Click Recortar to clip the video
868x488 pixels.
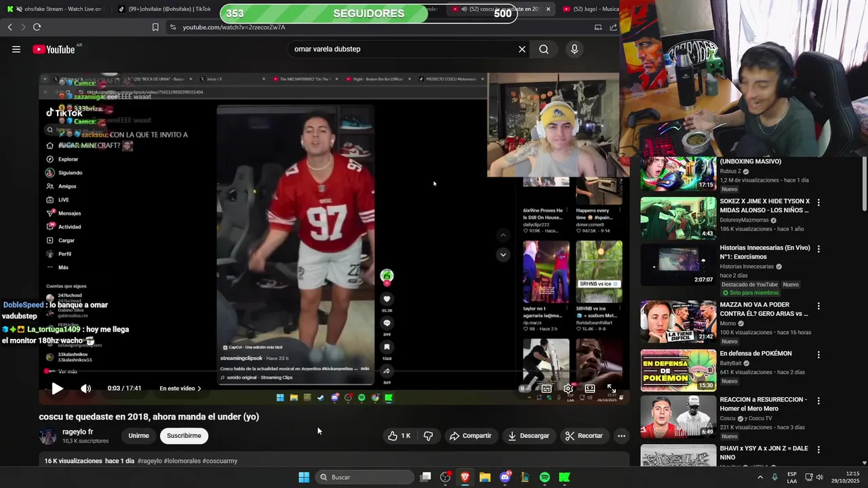(584, 436)
